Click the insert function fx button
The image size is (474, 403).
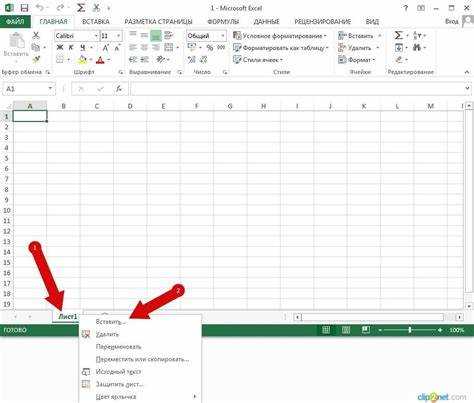tap(119, 89)
